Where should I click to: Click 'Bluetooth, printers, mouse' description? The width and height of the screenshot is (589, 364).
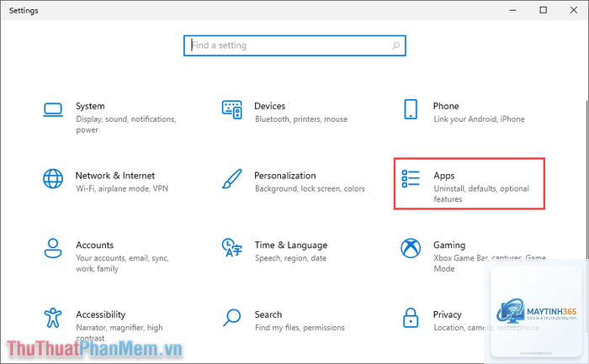[301, 119]
